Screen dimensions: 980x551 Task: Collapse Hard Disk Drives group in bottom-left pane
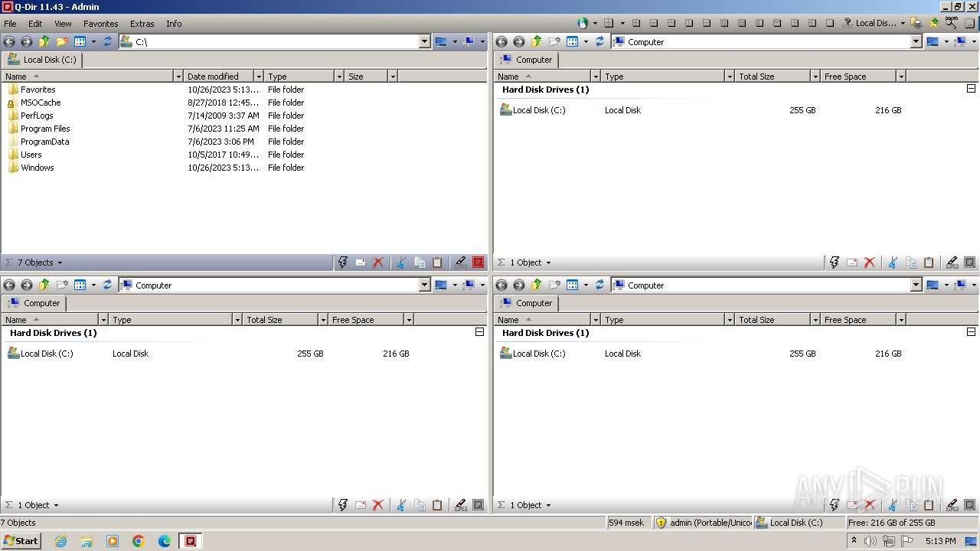click(479, 332)
